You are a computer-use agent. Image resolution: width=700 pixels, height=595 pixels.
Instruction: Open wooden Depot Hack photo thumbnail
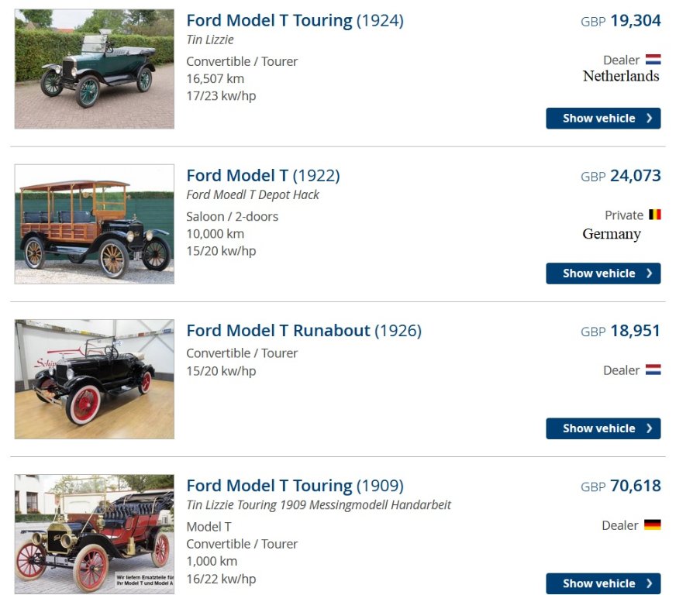click(x=95, y=224)
